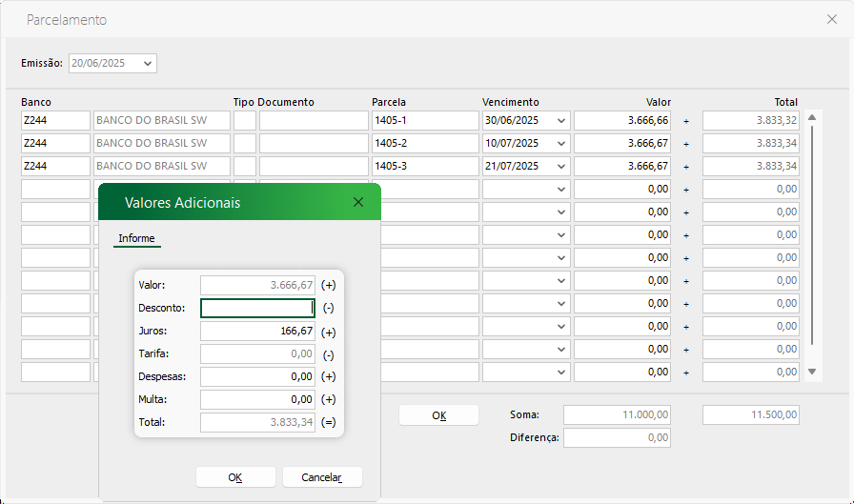
Task: Click the plus icon beside 1405-2 value
Action: (x=685, y=144)
